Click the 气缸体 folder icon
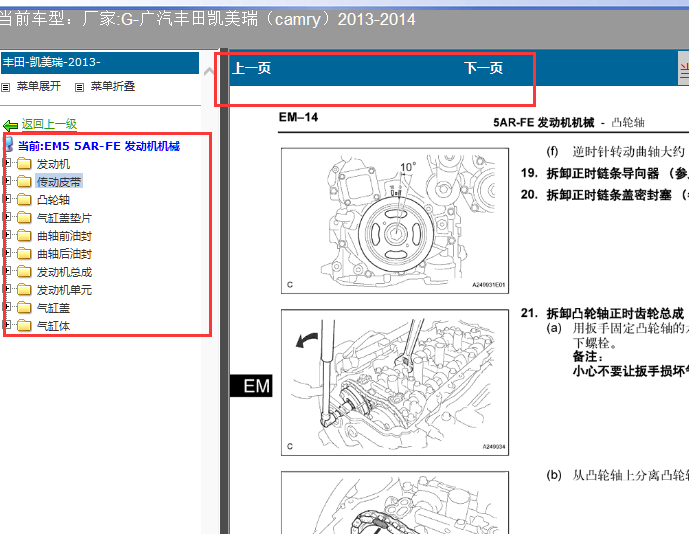This screenshot has height=534, width=689. tap(24, 326)
